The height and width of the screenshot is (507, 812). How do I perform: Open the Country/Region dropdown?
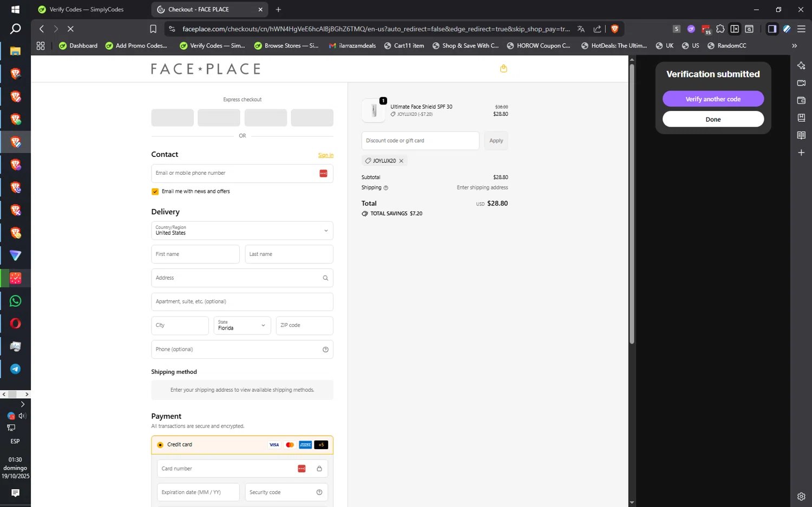[242, 231]
